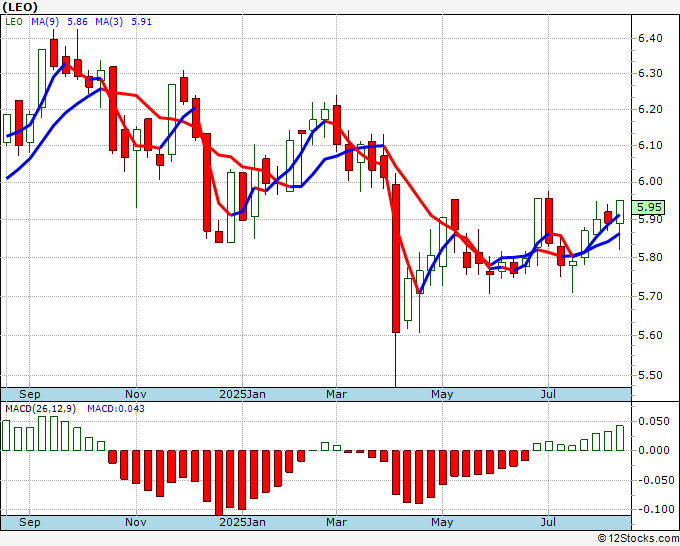Click the 6.30 price axis label
Viewport: 680px width, 546px height.
[x=650, y=73]
